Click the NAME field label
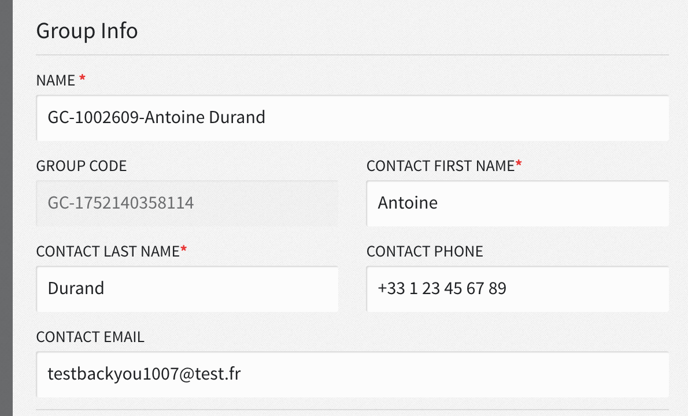Screen dimensions: 688x416 56,81
